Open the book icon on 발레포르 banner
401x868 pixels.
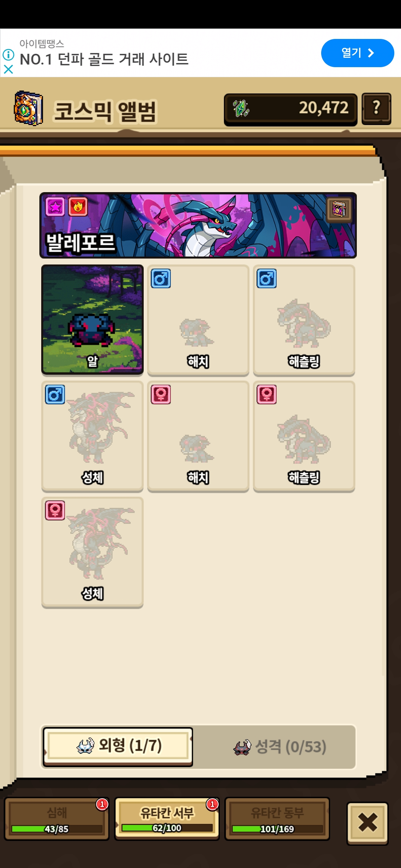339,209
